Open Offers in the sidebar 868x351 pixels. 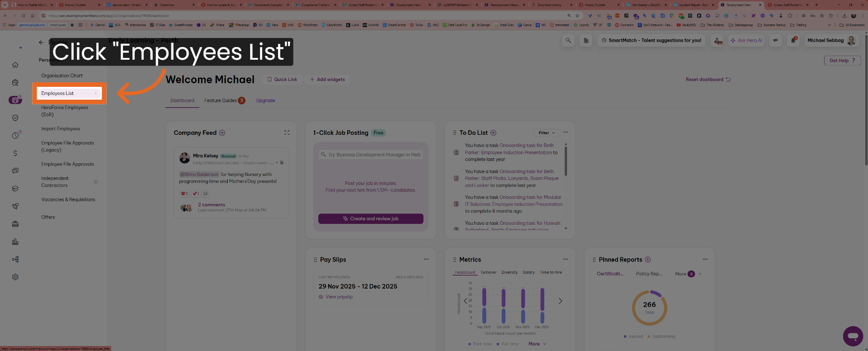click(48, 217)
